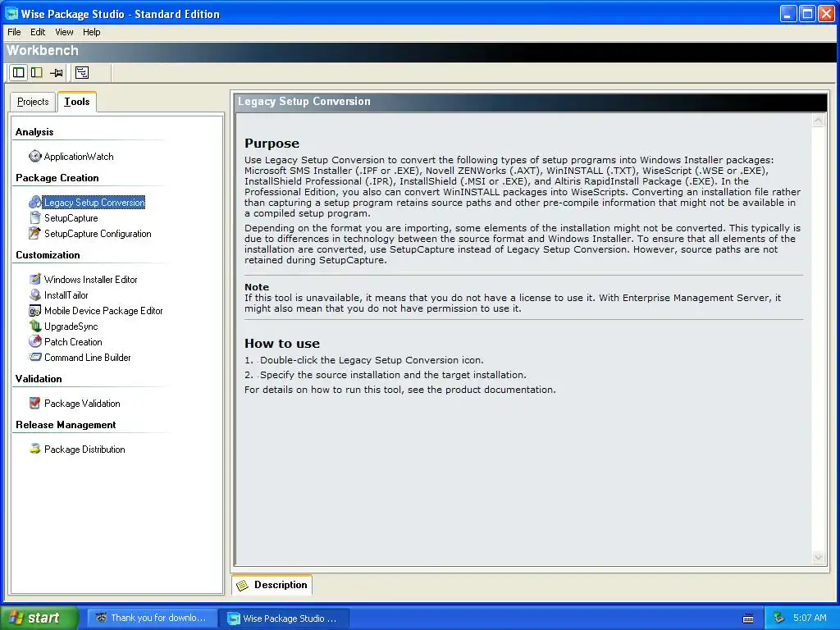The height and width of the screenshot is (630, 840).
Task: Click the tree view toolbar icon
Action: 82,72
